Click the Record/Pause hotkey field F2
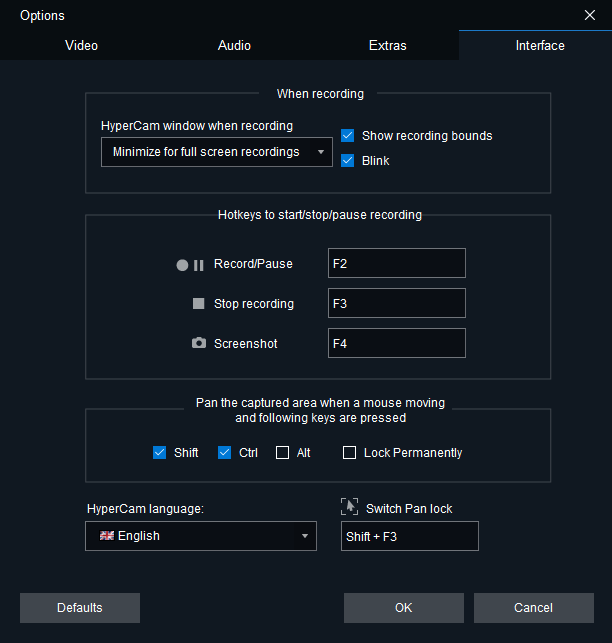Screen dimensions: 612x643 tap(397, 263)
